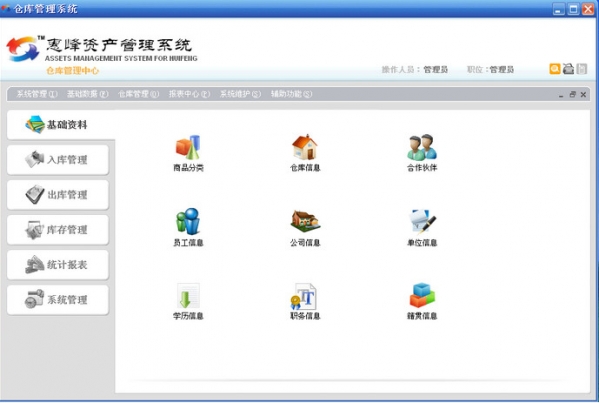The image size is (599, 403).
Task: Maximize the 仓库管理系统 main window
Action: [573, 9]
